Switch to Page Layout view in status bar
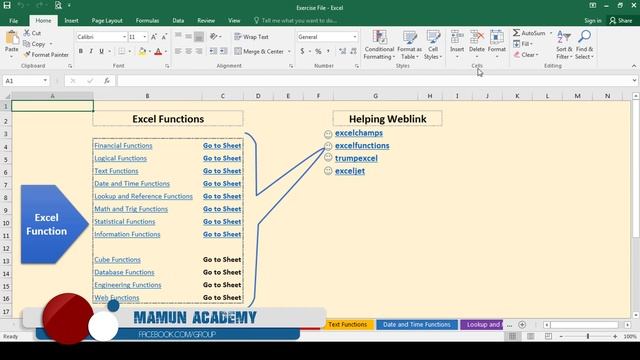640x360 pixels. [530, 336]
